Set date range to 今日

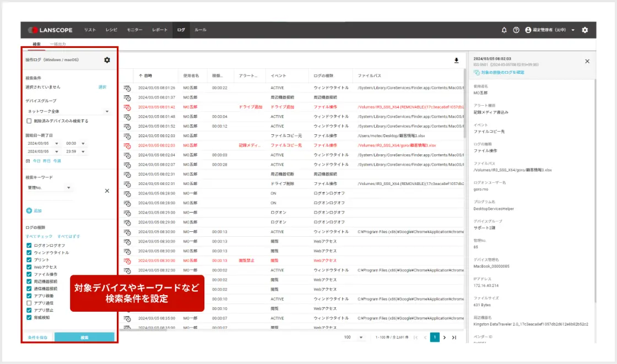[36, 161]
